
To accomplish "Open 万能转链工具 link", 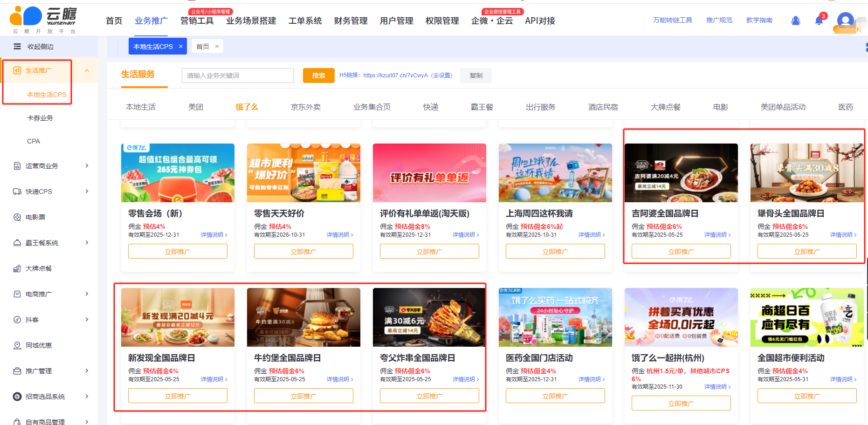I will coord(672,20).
